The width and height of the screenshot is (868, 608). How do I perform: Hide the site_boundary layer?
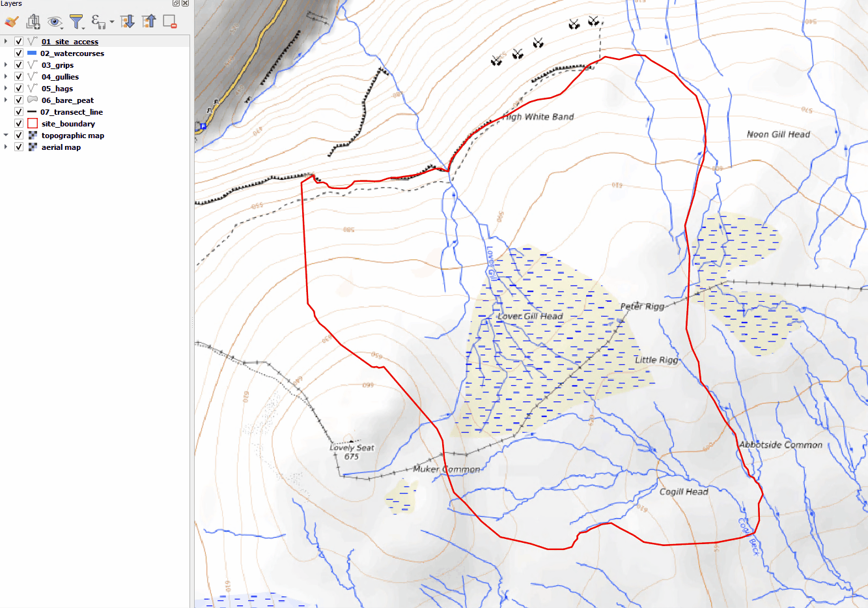[x=19, y=124]
